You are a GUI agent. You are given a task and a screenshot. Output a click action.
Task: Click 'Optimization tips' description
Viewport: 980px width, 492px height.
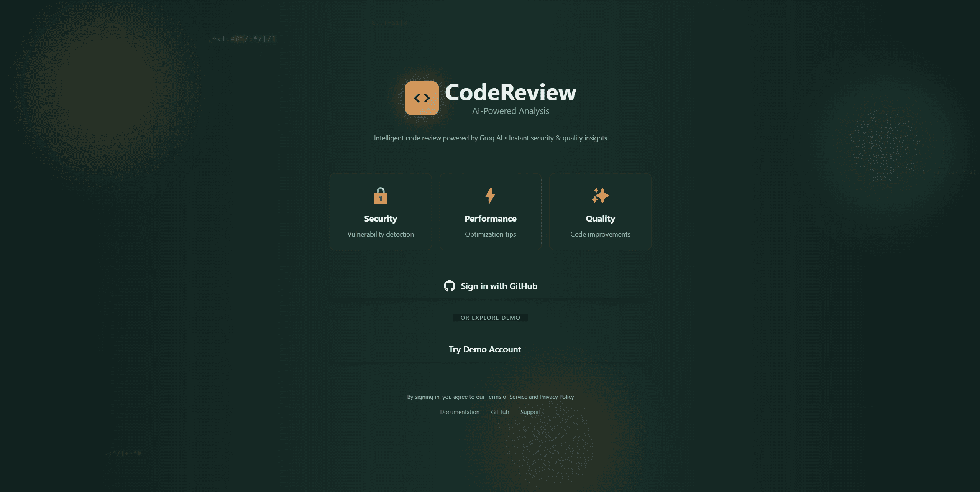[x=490, y=234]
